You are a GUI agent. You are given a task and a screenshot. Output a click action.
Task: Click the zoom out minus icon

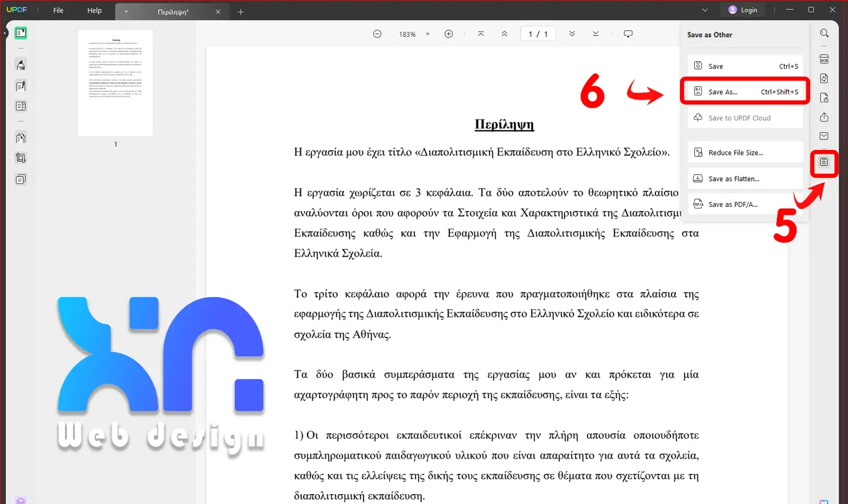pos(377,34)
